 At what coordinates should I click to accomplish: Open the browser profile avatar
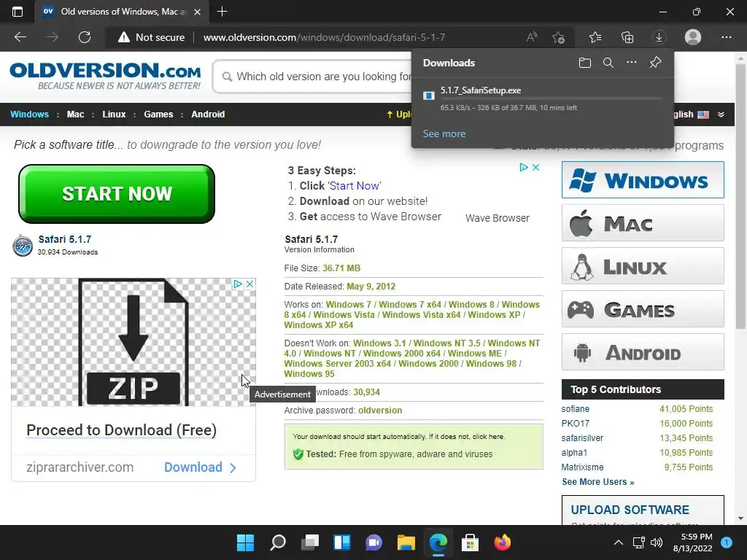tap(693, 37)
